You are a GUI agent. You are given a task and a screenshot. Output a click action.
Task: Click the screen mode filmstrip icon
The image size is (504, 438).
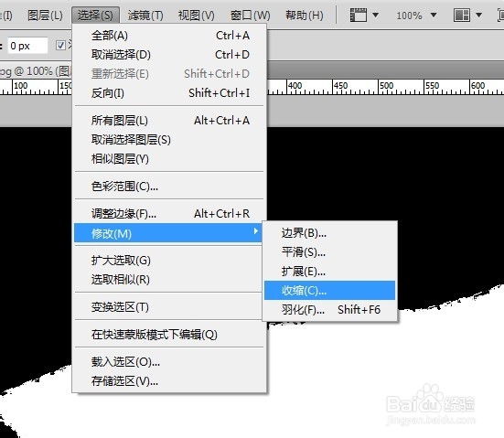(x=359, y=16)
